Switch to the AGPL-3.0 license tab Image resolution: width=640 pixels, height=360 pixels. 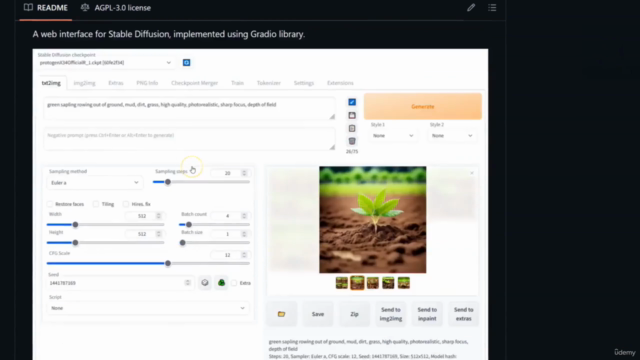point(116,8)
